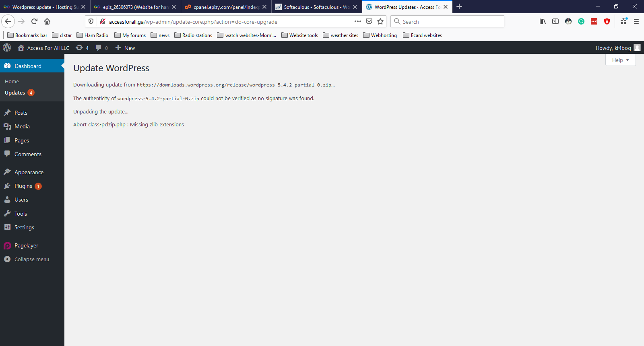
Task: Click the WordPress logo in admin bar
Action: pyautogui.click(x=7, y=48)
